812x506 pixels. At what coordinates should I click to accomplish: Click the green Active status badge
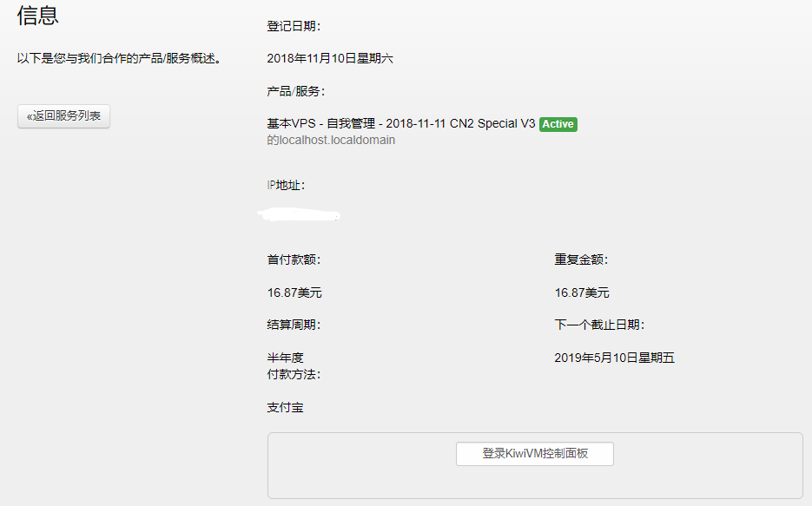pos(558,124)
